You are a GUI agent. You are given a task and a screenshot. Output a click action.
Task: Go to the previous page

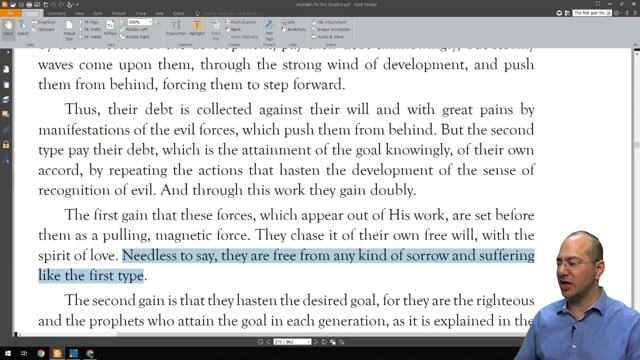pyautogui.click(x=268, y=342)
